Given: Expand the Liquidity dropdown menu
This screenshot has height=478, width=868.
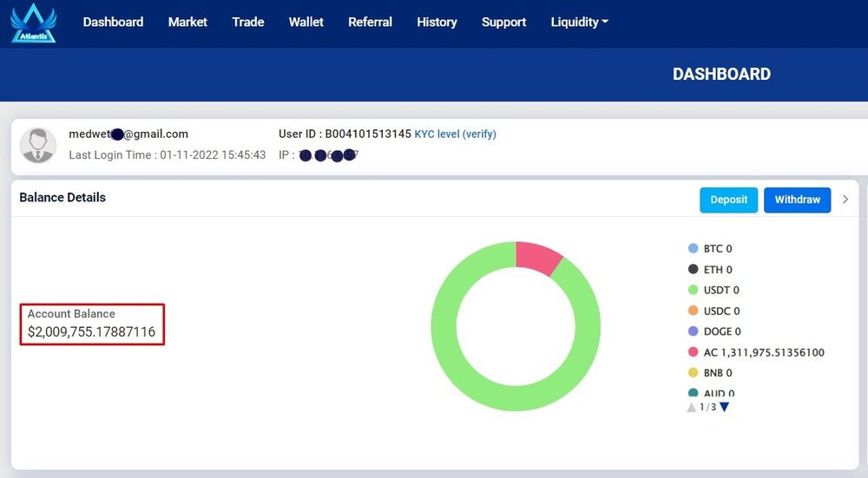Looking at the screenshot, I should [x=579, y=23].
